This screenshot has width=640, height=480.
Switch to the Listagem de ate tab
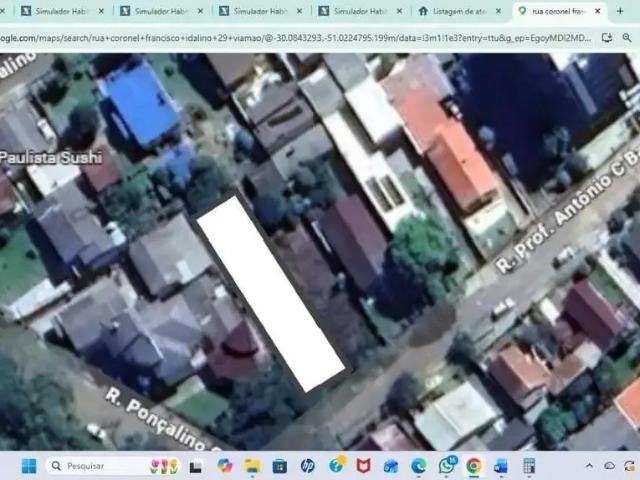pos(460,11)
